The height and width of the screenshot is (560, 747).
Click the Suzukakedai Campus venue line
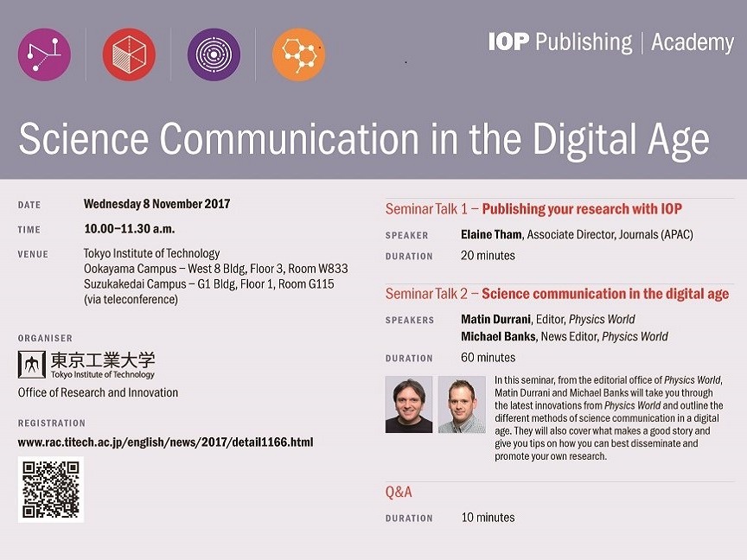pos(208,284)
